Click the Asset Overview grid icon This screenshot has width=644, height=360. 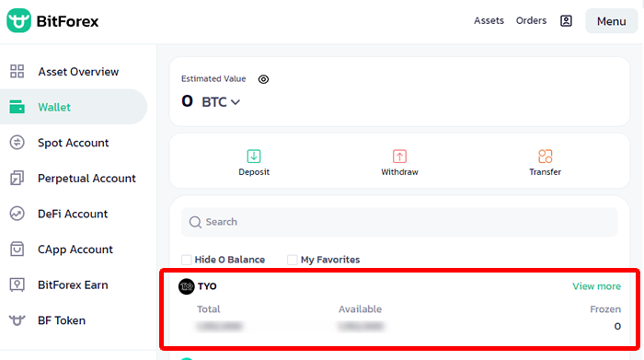click(x=17, y=71)
